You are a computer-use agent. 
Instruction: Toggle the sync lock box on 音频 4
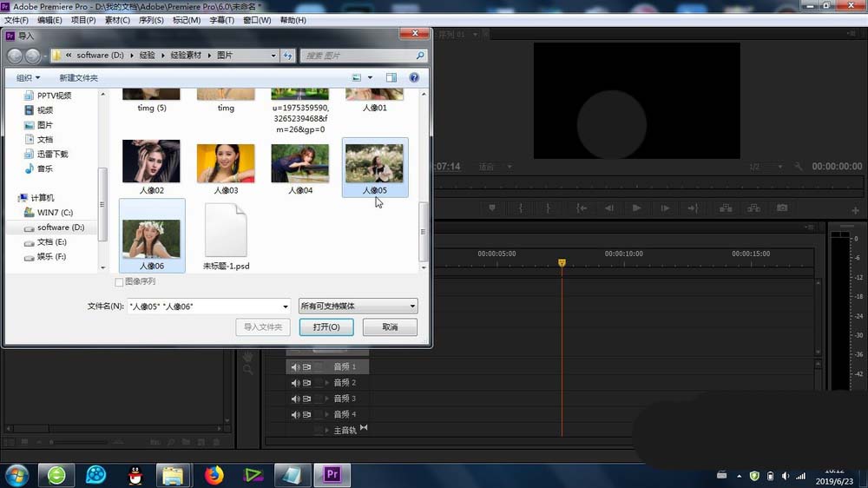click(x=319, y=414)
